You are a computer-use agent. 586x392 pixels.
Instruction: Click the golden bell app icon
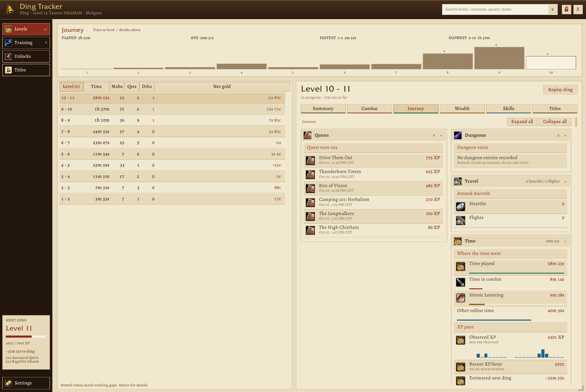pos(10,9)
